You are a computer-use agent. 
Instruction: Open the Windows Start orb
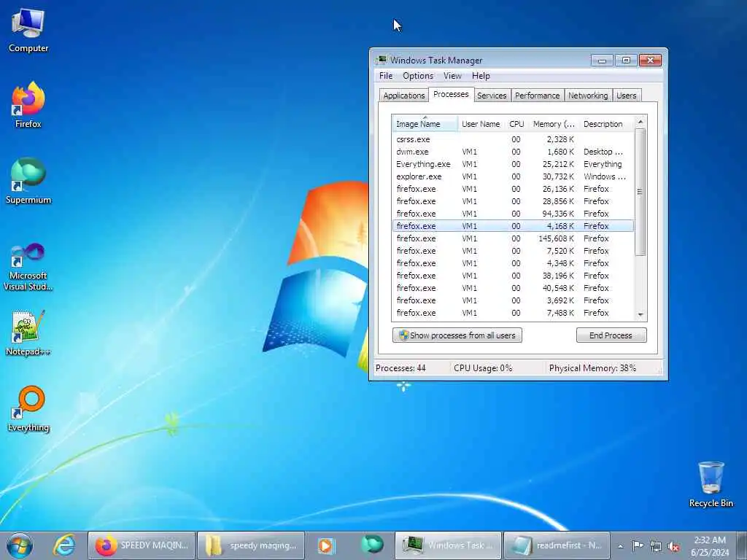20,545
